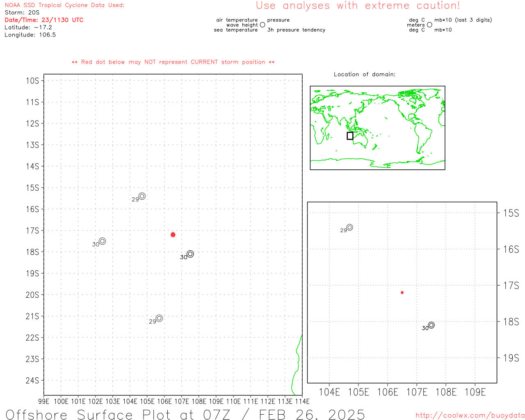
Task: Click the 'Date/Time: 23/1130 UTC' text
Action: pos(44,20)
